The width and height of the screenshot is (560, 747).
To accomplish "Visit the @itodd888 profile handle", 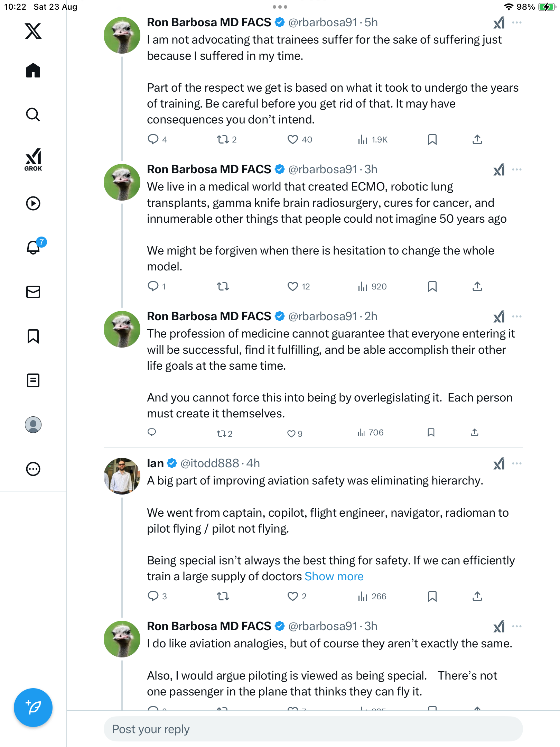I will click(210, 463).
